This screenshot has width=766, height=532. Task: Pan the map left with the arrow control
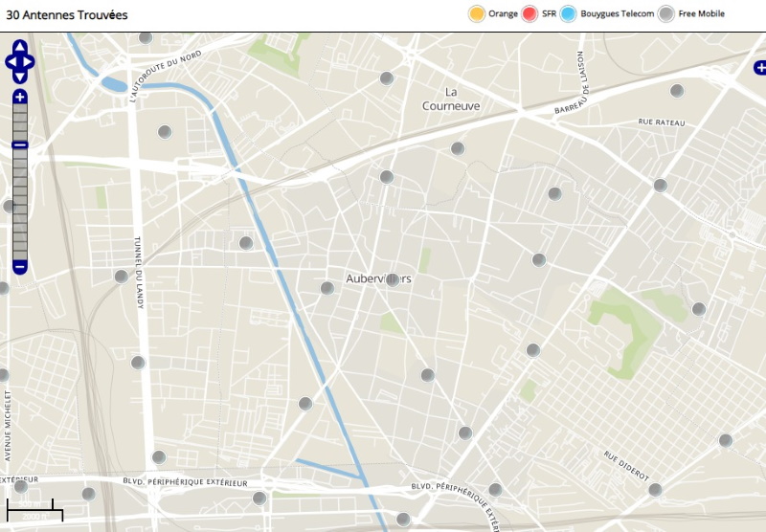11,62
